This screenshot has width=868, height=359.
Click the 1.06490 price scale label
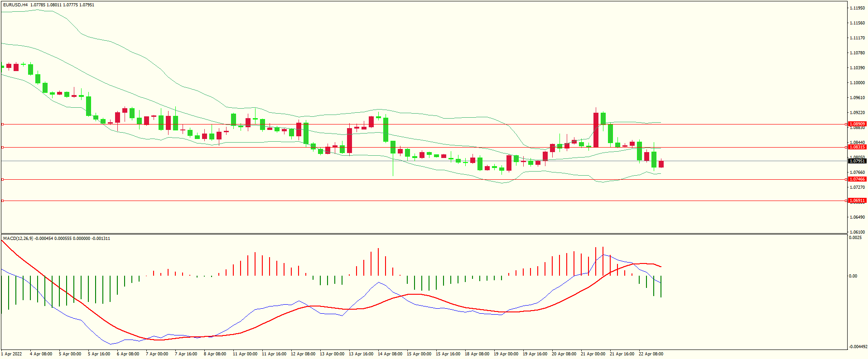(858, 217)
